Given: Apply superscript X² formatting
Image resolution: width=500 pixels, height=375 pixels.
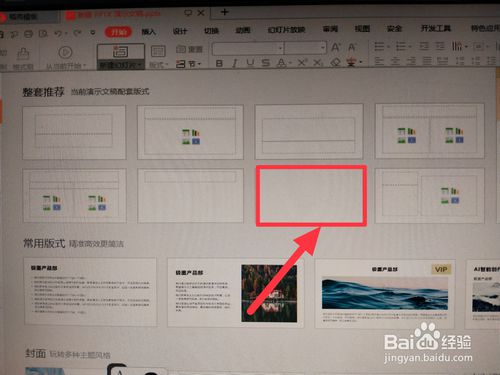Looking at the screenshot, I should point(302,62).
